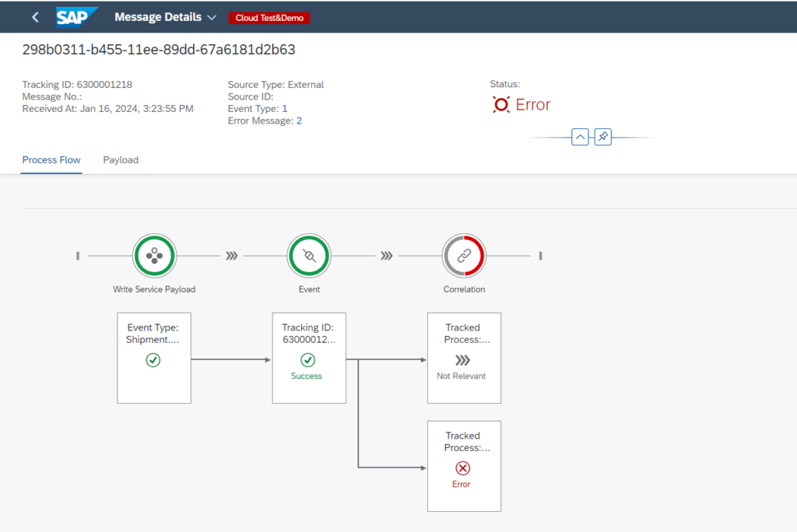This screenshot has height=532, width=797.
Task: Select the Tracking ID Success node
Action: coord(309,358)
